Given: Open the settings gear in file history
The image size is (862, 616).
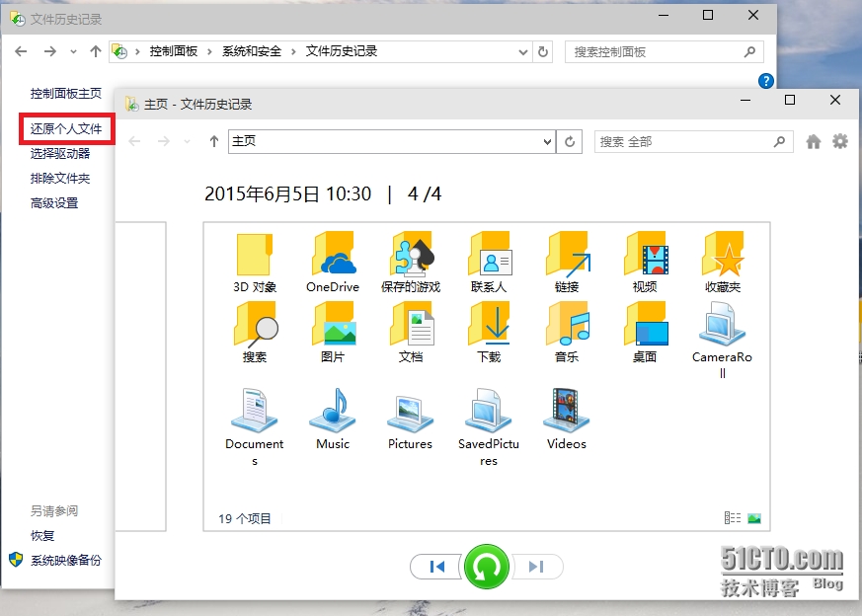Looking at the screenshot, I should tap(840, 142).
